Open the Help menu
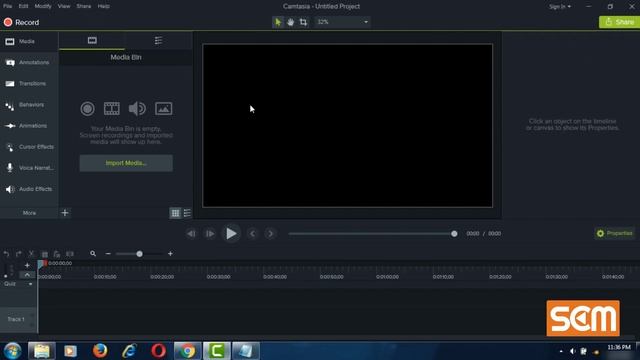 tap(103, 6)
